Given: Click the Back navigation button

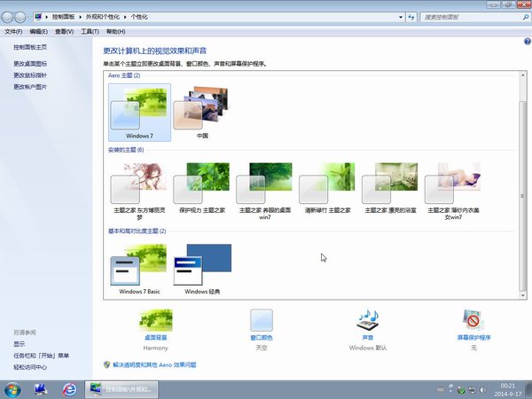Looking at the screenshot, I should (x=8, y=18).
